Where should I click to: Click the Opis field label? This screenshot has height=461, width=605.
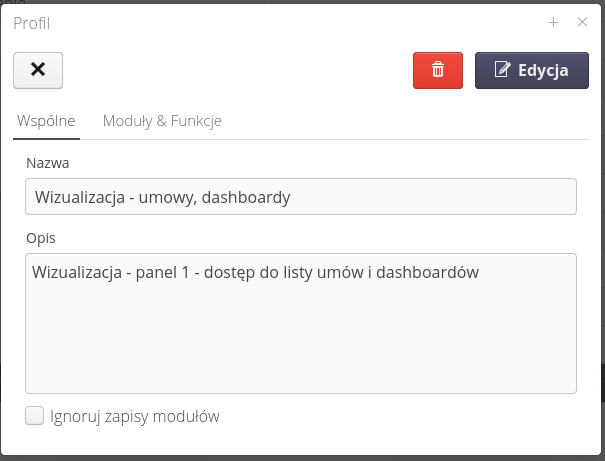point(42,238)
